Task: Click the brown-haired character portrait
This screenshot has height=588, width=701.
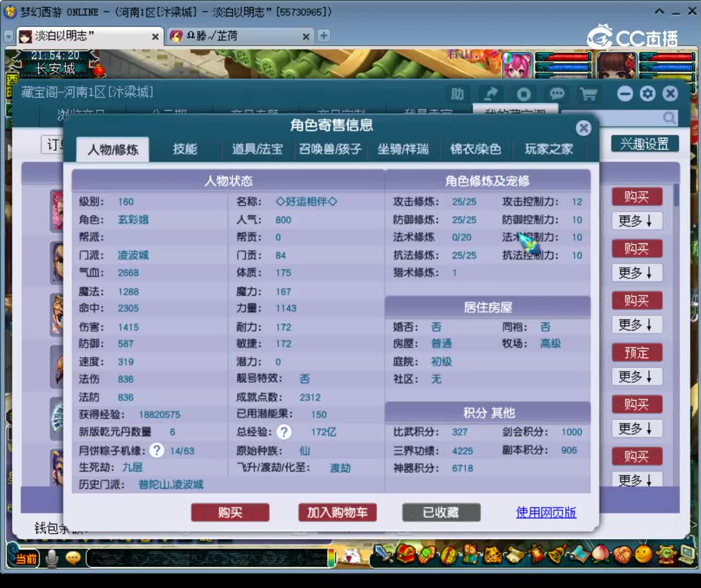Action: (617, 66)
